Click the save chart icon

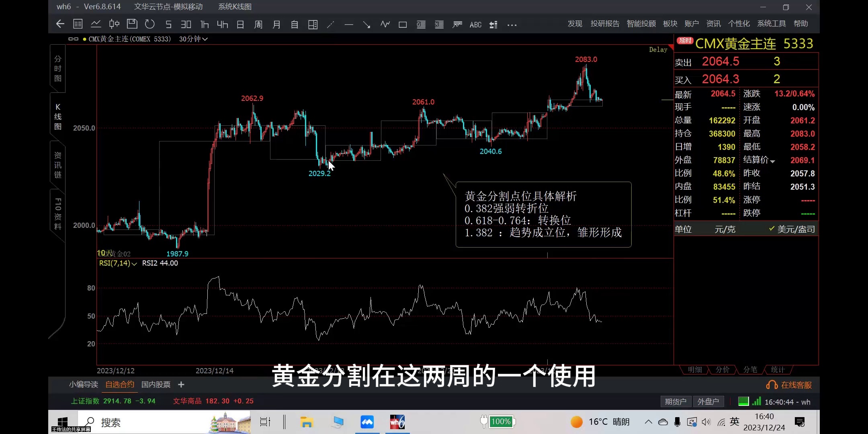point(132,24)
